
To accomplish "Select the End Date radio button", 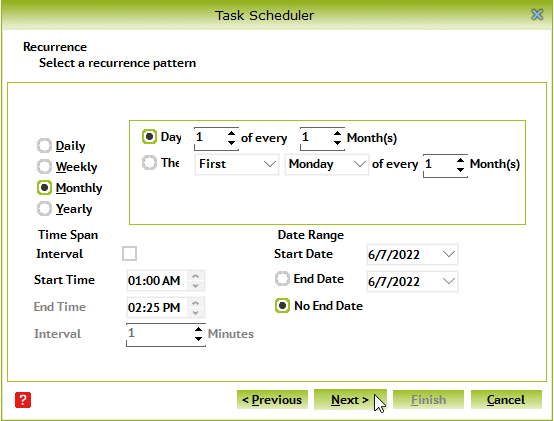I will [x=282, y=279].
